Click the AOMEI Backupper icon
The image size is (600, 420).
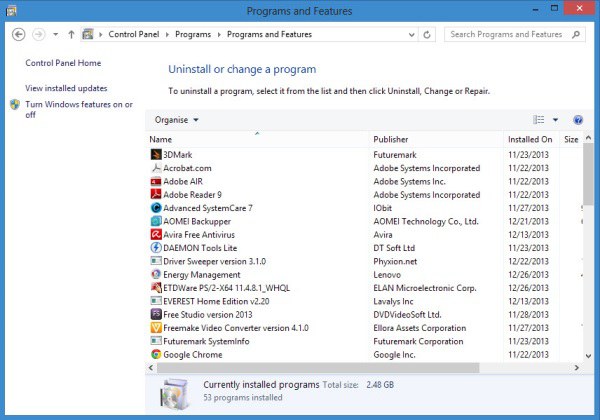click(156, 221)
